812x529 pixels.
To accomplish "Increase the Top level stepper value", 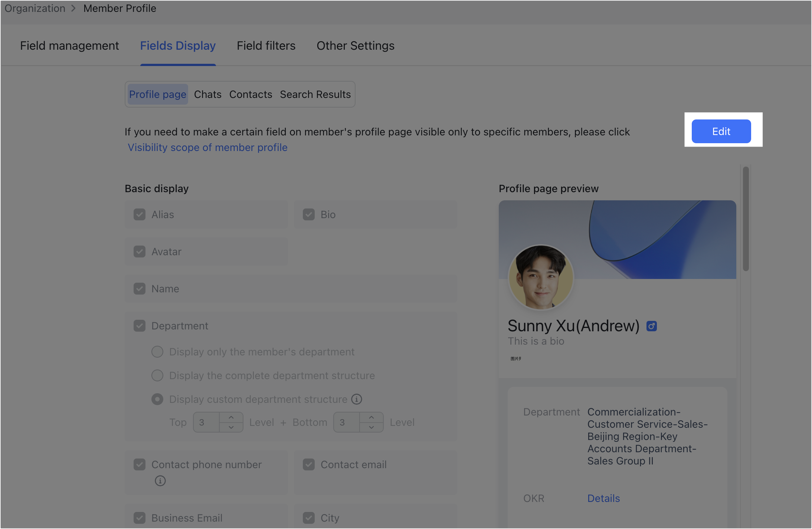I will point(231,417).
